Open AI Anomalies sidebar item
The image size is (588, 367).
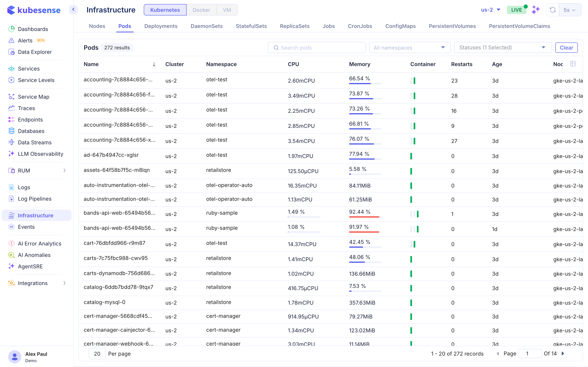(34, 255)
